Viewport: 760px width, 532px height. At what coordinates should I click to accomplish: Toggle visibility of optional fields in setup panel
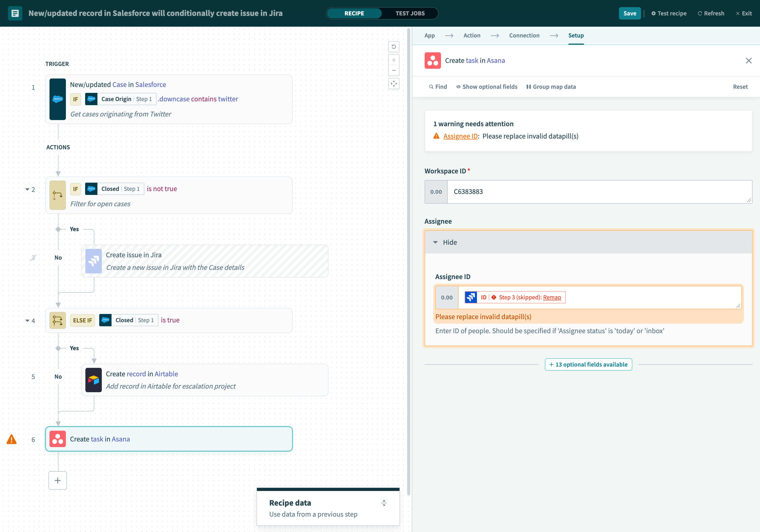(487, 87)
